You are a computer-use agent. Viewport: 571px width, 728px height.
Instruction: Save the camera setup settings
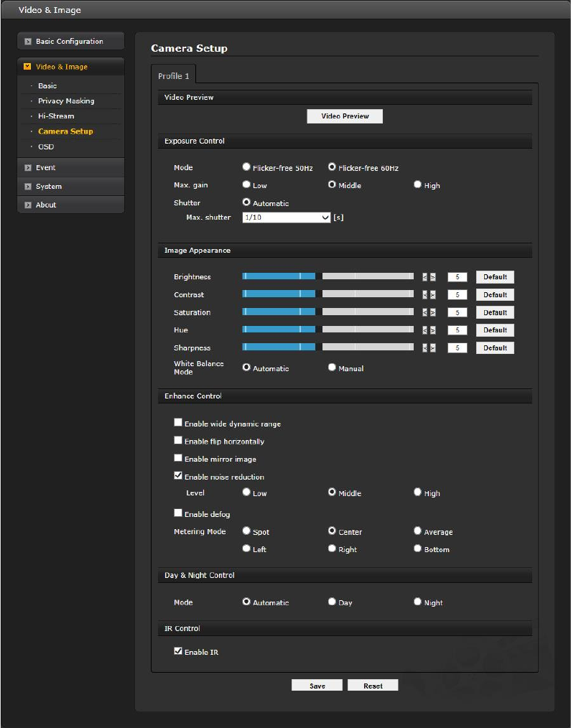[x=317, y=686]
